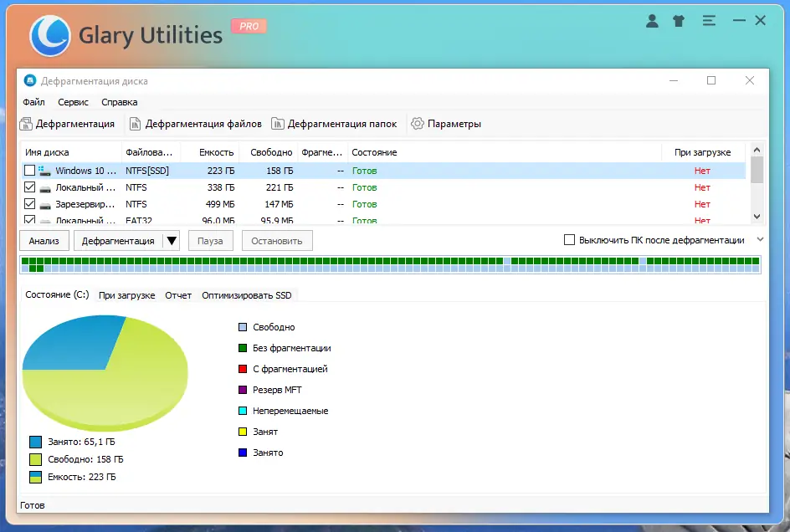This screenshot has height=532, width=790.
Task: Click the disk defragmenter window icon
Action: [30, 80]
